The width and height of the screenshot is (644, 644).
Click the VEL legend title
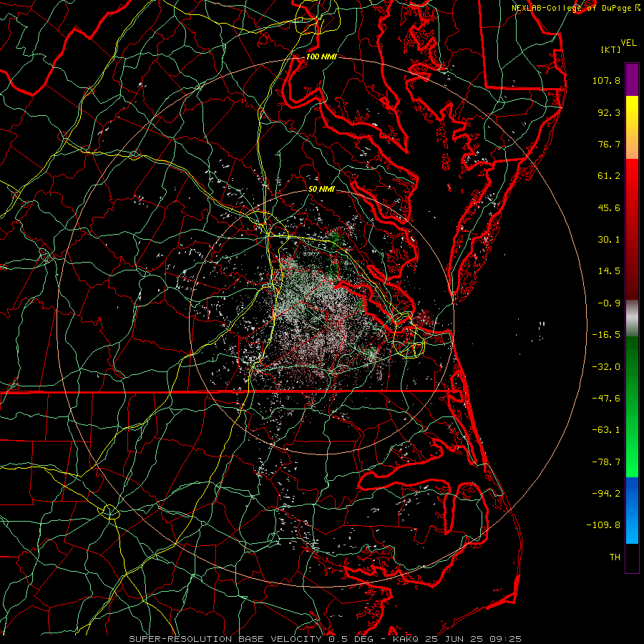click(x=628, y=43)
